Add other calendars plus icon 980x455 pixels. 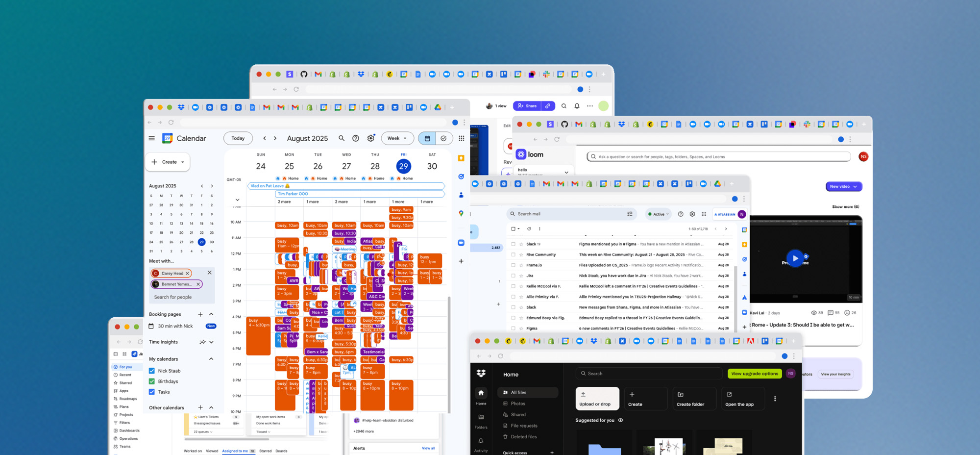click(x=200, y=407)
